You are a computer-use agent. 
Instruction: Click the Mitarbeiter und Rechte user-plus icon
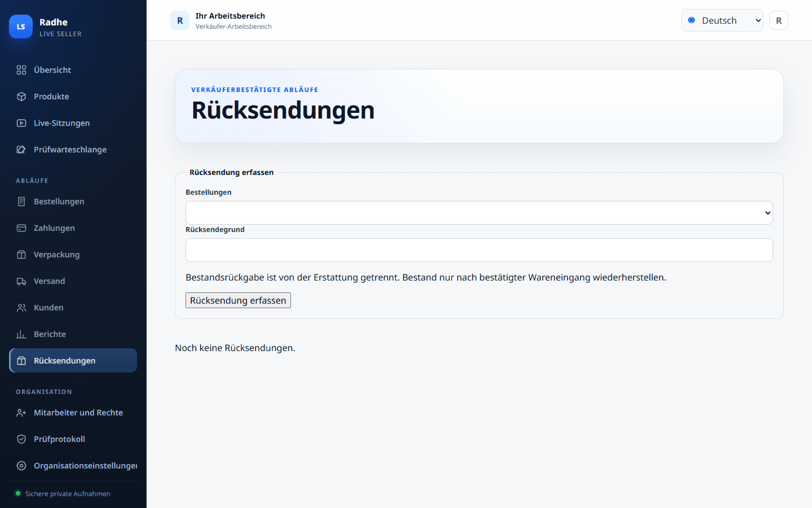point(21,413)
